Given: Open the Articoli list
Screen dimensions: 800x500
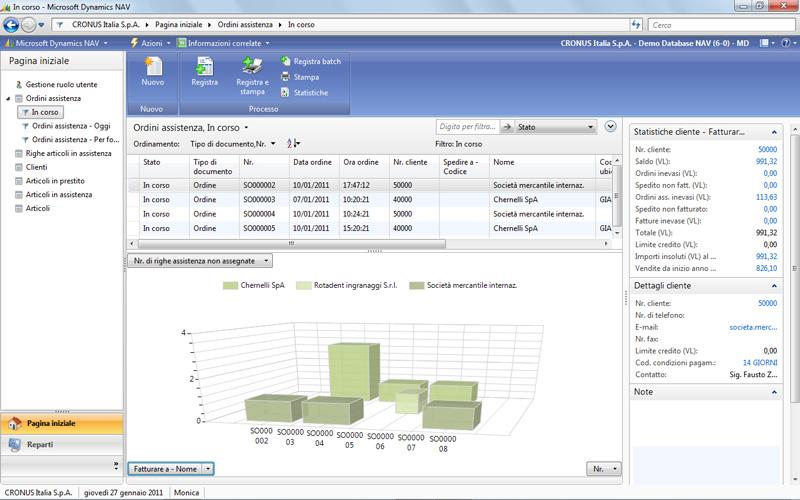Looking at the screenshot, I should pos(38,208).
